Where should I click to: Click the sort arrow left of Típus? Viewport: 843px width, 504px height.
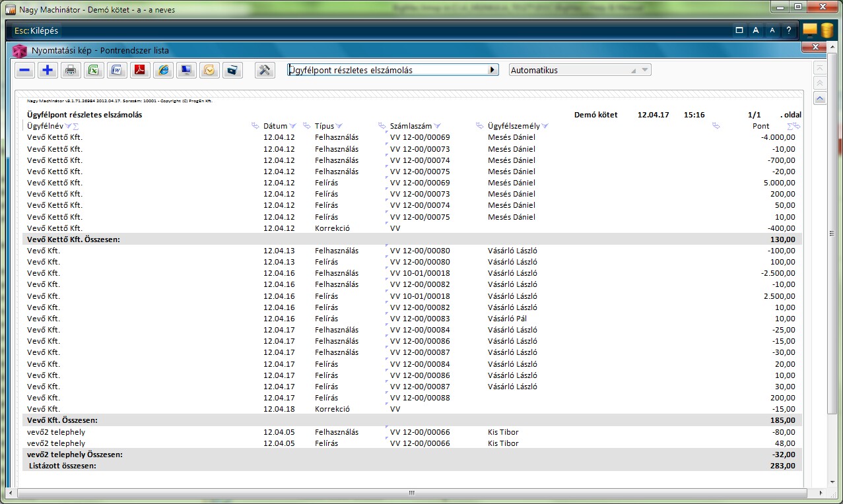pyautogui.click(x=307, y=126)
